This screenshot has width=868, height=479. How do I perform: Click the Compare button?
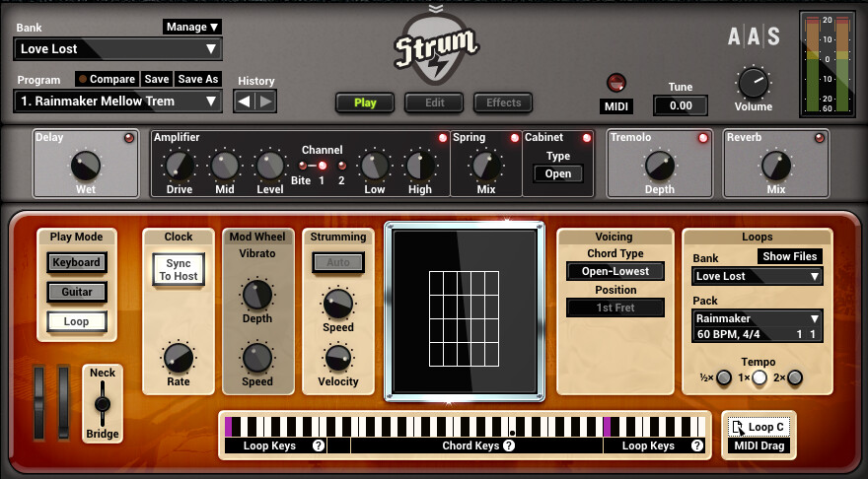[108, 79]
